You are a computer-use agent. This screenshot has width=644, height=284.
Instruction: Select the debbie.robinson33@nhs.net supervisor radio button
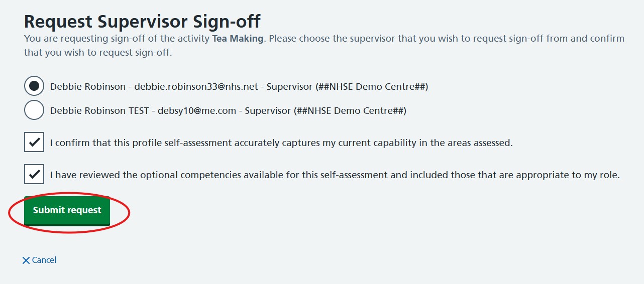(34, 86)
